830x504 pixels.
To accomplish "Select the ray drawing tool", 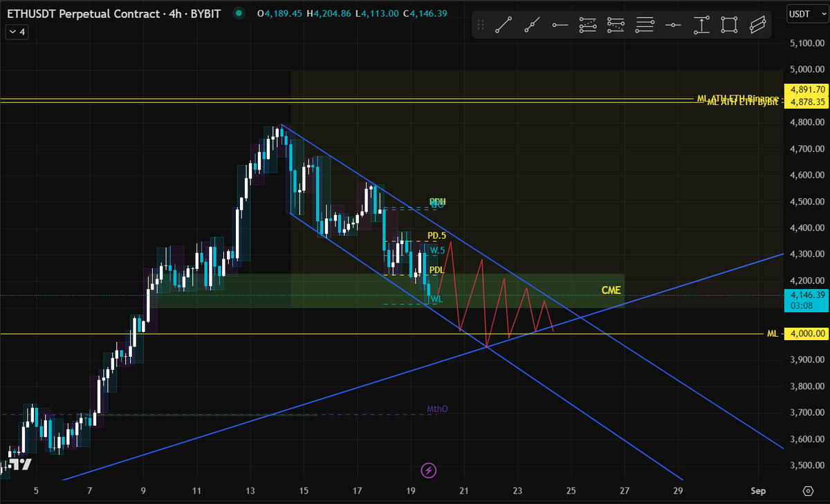I will (x=532, y=26).
